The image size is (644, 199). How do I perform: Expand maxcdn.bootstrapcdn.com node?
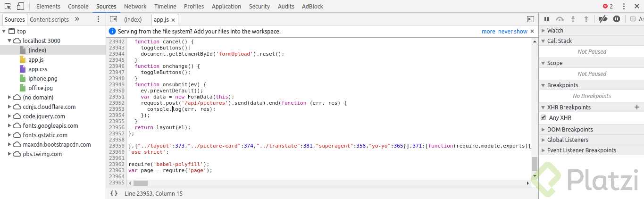coord(10,144)
